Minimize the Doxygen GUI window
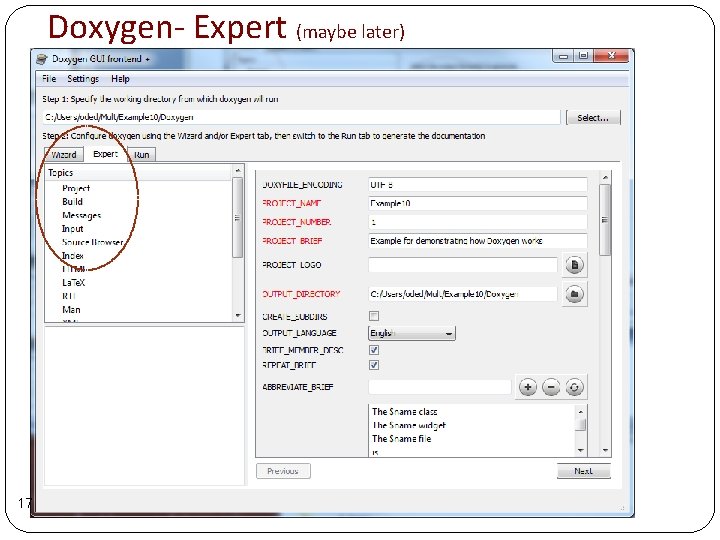This screenshot has width=720, height=540. click(564, 56)
